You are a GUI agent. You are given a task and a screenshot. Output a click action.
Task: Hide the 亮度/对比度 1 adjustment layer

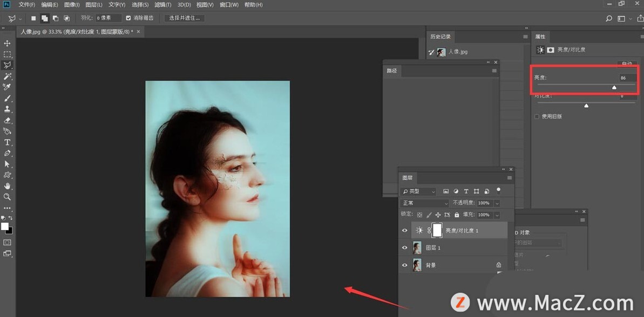tap(405, 230)
